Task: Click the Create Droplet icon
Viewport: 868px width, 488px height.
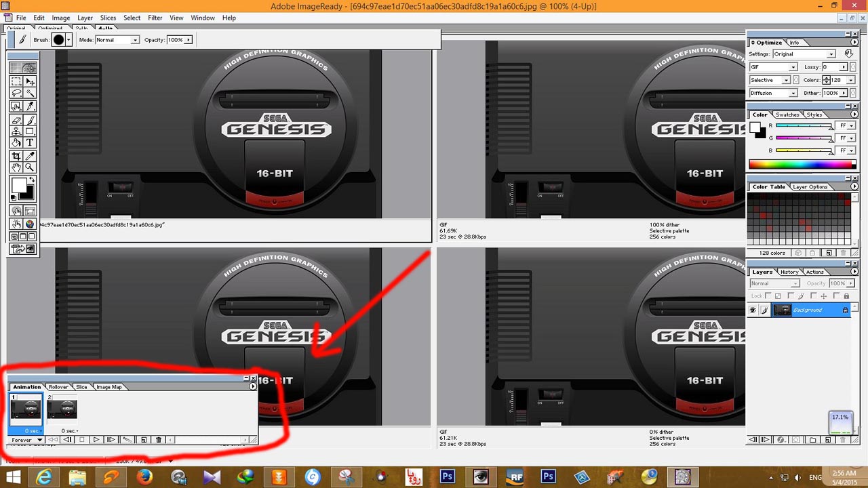Action: click(x=849, y=54)
